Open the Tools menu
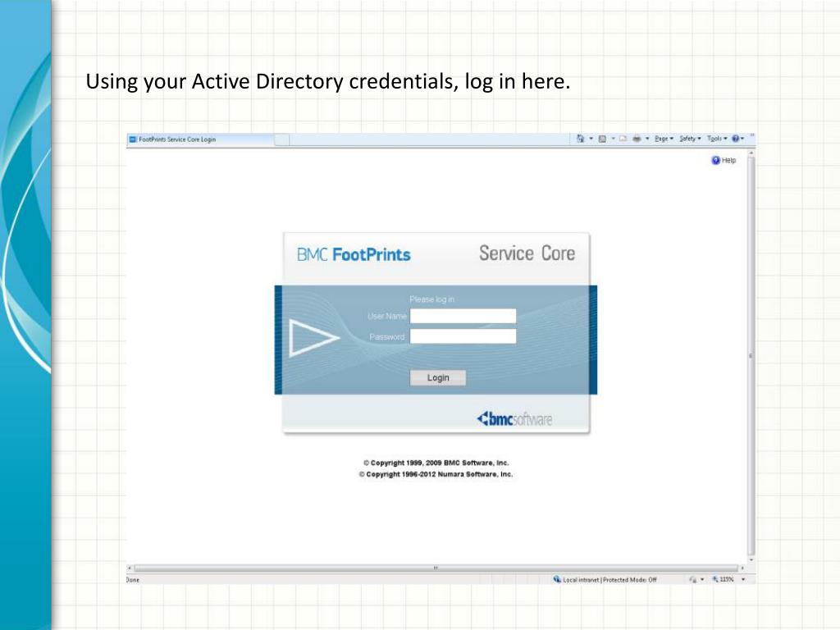840x630 pixels. point(717,139)
